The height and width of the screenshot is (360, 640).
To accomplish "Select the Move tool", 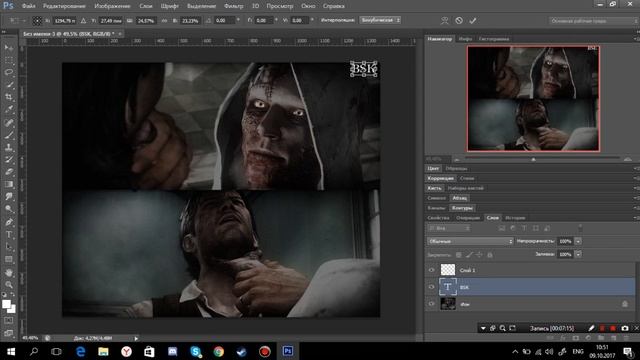I will [x=9, y=48].
